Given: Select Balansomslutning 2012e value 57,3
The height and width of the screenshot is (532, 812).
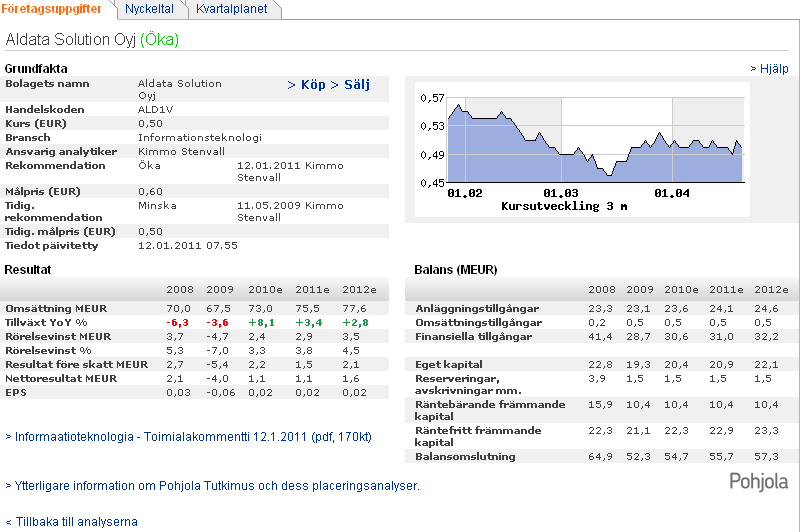Looking at the screenshot, I should [x=766, y=456].
